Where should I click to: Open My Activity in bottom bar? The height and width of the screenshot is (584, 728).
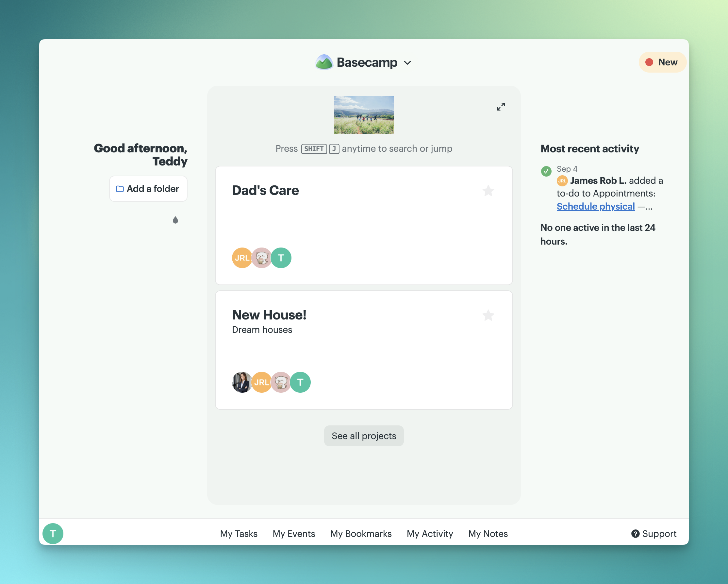pos(430,534)
